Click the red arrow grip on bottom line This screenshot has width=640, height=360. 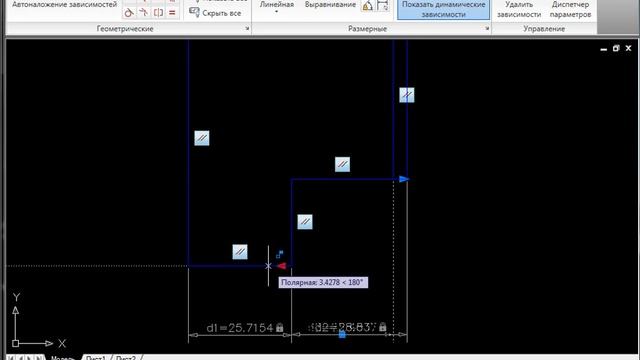[282, 266]
